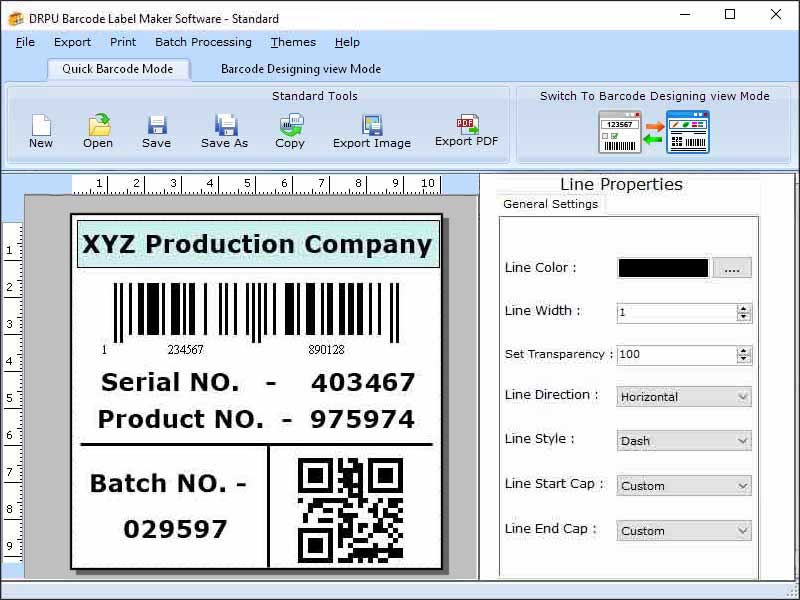800x600 pixels.
Task: Minimize the application window
Action: point(685,15)
